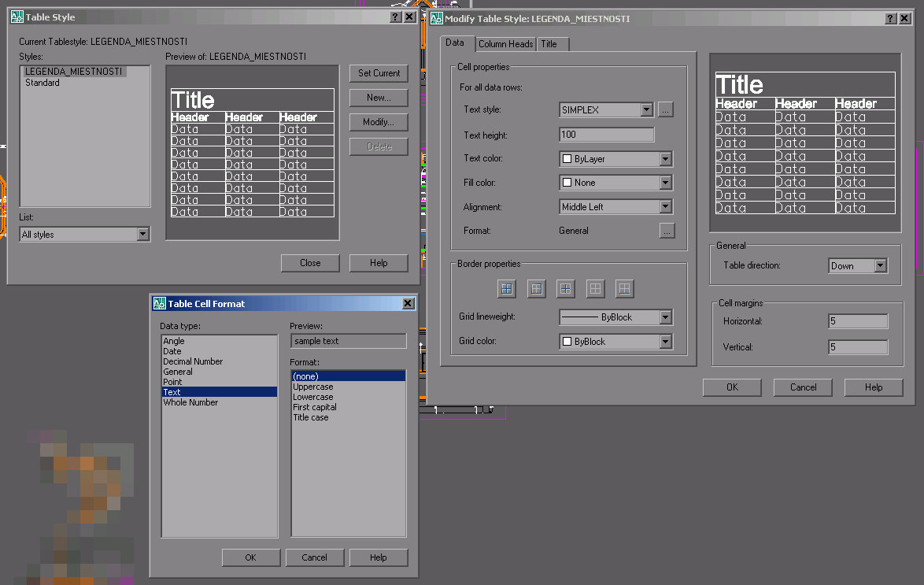Expand the Table direction dropdown
Screen dimensions: 924x585
tap(880, 266)
